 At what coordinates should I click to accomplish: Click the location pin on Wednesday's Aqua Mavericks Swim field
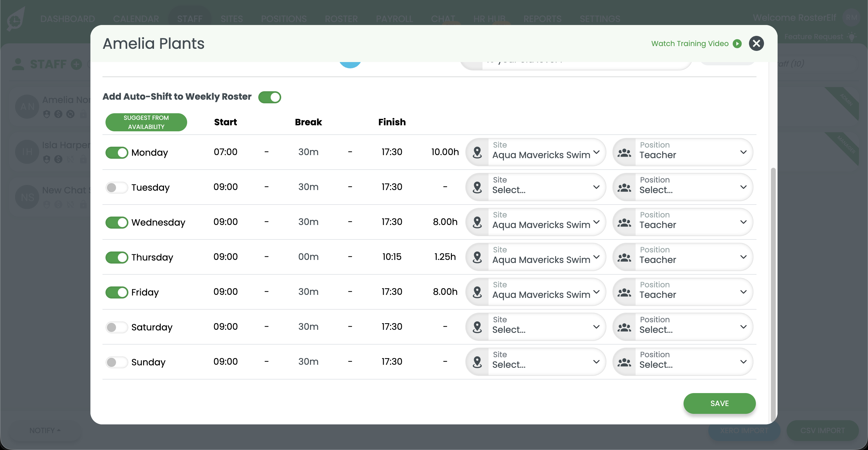pyautogui.click(x=477, y=222)
